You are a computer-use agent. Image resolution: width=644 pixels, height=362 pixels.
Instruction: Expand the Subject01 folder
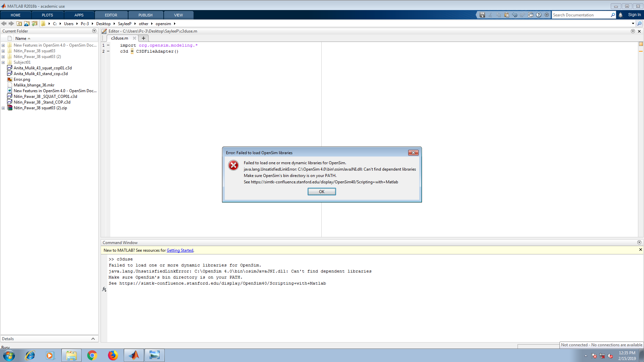click(3, 62)
